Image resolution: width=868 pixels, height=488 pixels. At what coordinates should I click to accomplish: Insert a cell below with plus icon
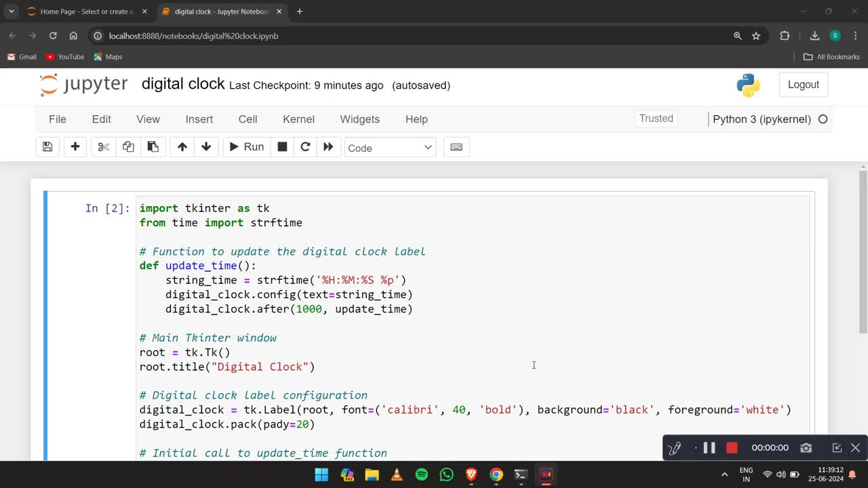75,147
